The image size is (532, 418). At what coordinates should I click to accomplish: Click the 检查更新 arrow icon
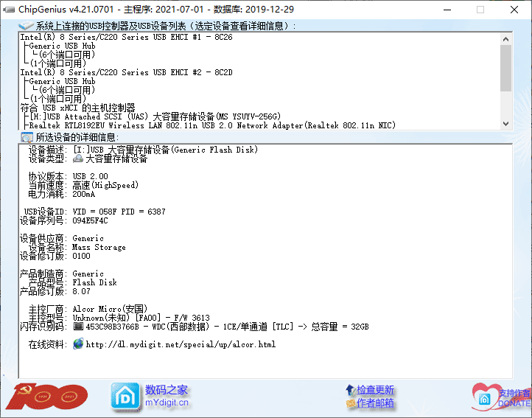pyautogui.click(x=350, y=390)
